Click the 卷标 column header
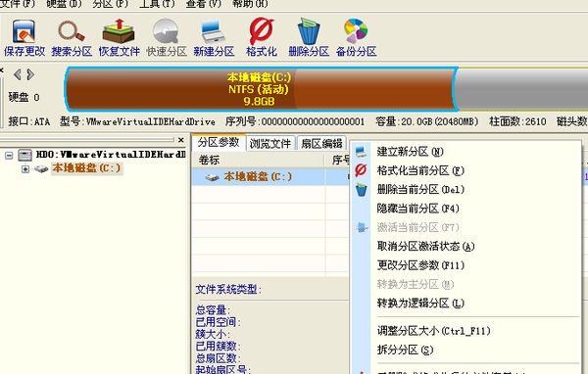Image resolution: width=588 pixels, height=374 pixels. click(210, 160)
